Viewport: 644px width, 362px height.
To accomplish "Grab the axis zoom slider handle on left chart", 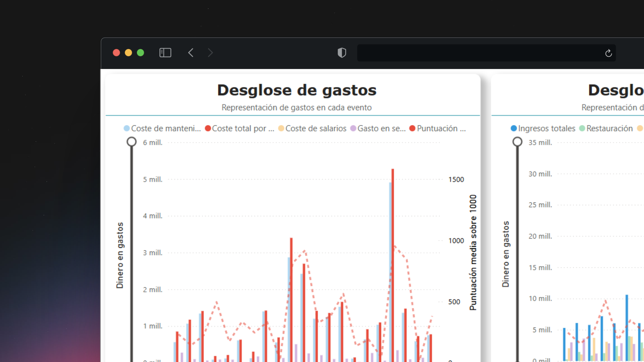I will tap(131, 141).
